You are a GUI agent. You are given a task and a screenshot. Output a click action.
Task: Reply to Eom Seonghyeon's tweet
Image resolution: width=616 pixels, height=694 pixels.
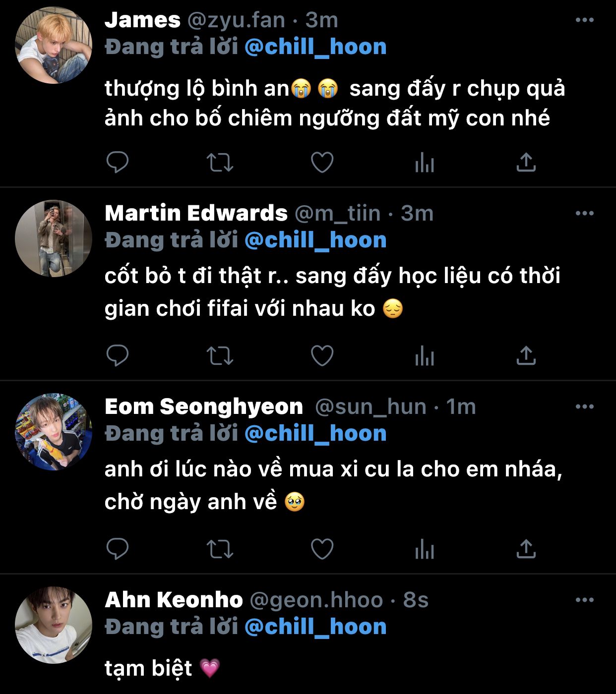[118, 549]
